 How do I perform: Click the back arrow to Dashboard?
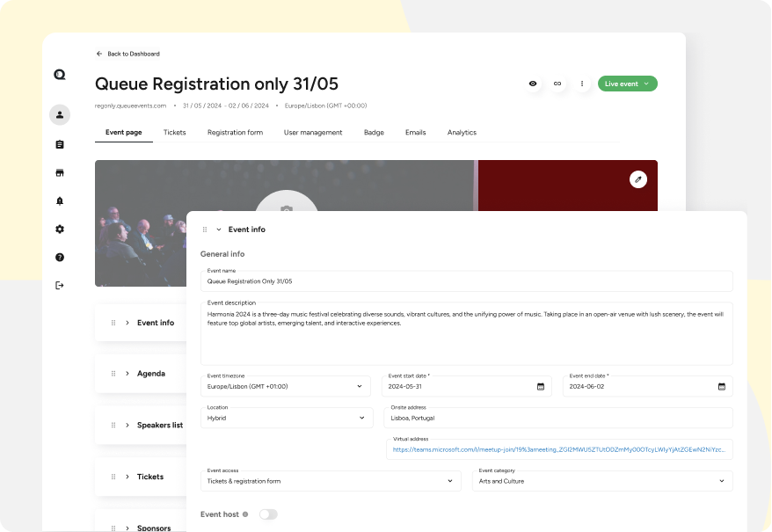coord(99,54)
